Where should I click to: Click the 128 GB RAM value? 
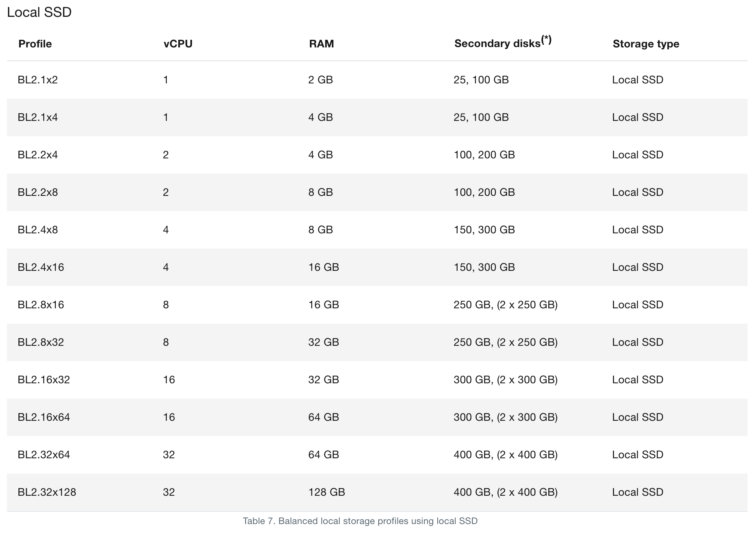[326, 492]
